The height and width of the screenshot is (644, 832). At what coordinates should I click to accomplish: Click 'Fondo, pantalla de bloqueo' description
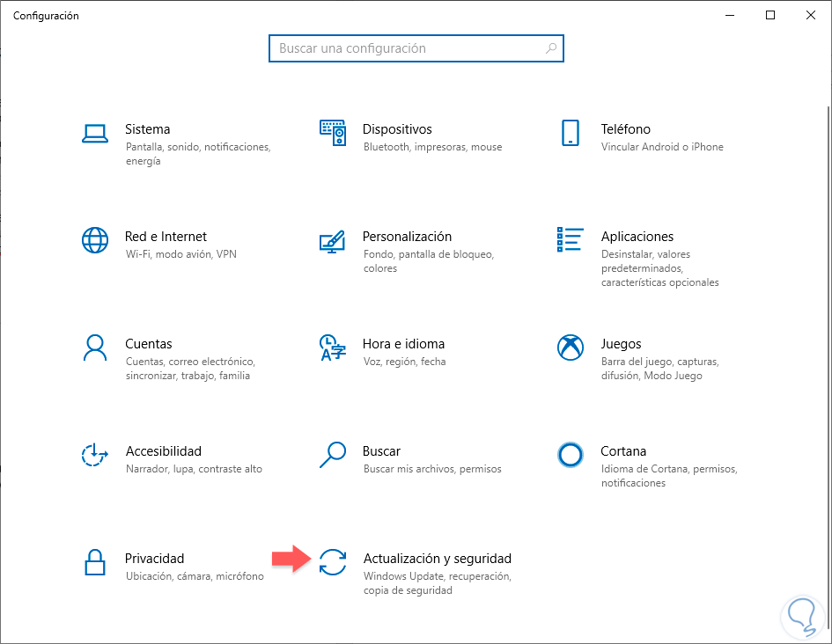(x=429, y=254)
